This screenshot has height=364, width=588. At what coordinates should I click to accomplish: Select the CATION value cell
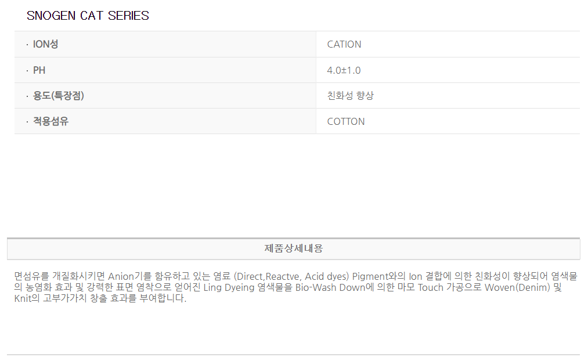coord(344,44)
